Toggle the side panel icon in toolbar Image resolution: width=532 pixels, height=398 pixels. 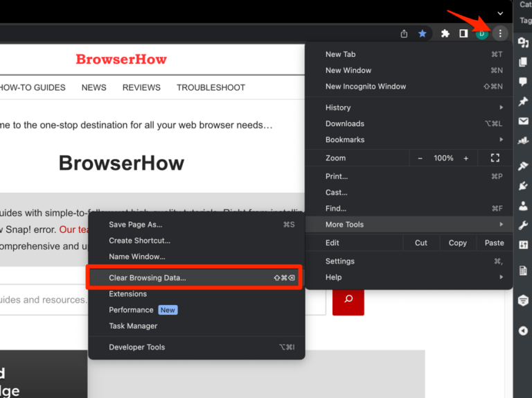click(463, 33)
